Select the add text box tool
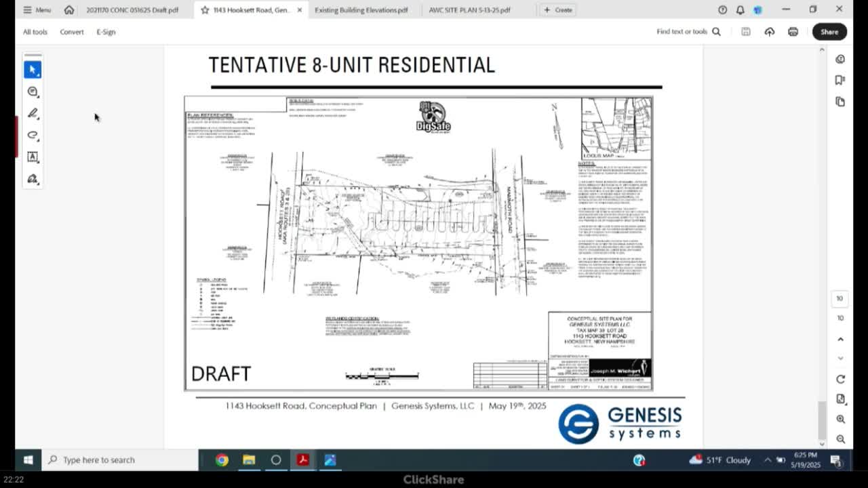Viewport: 868px width, 488px height. tap(33, 157)
